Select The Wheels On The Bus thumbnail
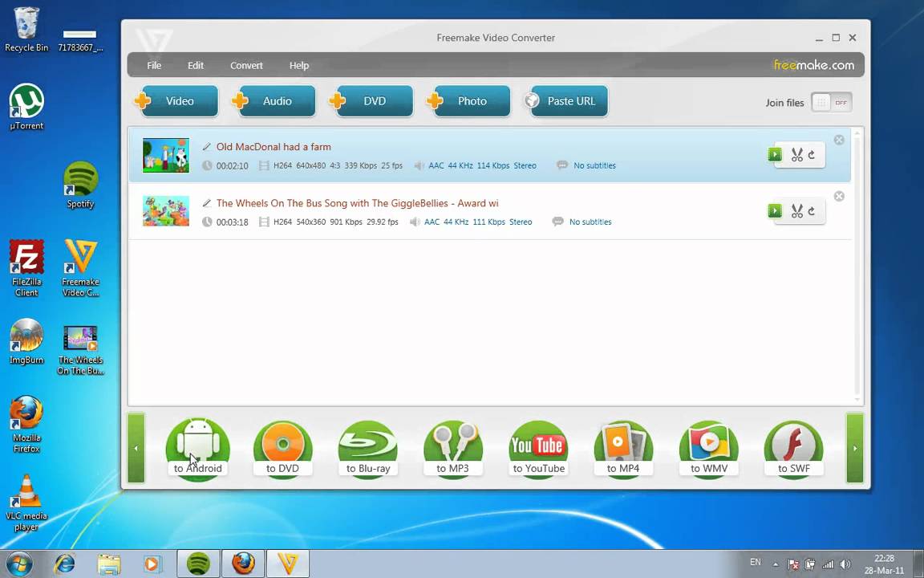Image resolution: width=924 pixels, height=578 pixels. [x=165, y=211]
